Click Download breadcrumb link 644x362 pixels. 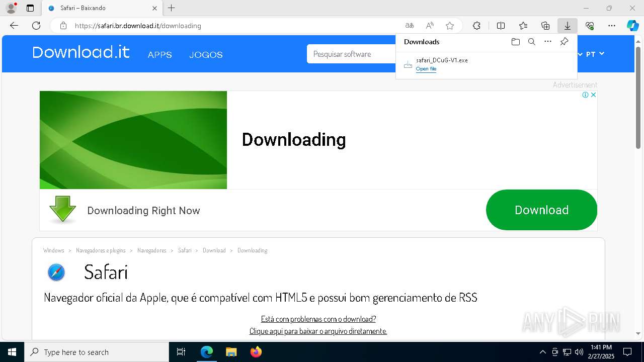click(x=214, y=250)
